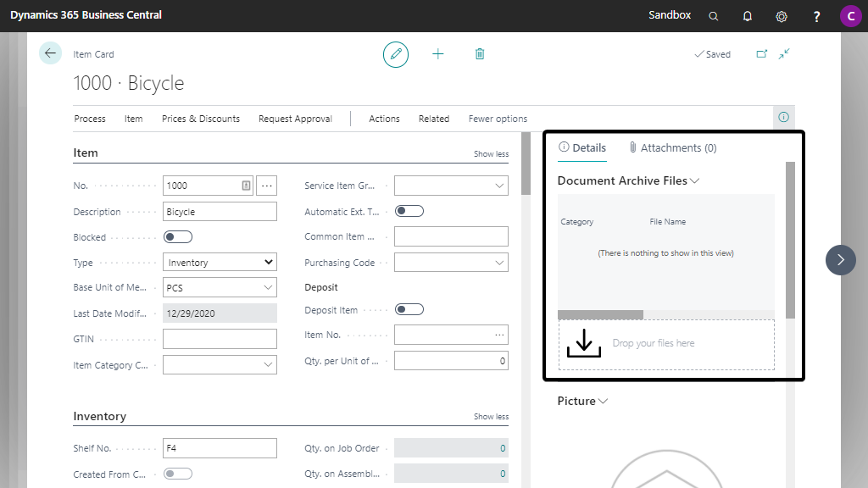The height and width of the screenshot is (488, 868).
Task: Open notifications bell
Action: pyautogui.click(x=748, y=16)
